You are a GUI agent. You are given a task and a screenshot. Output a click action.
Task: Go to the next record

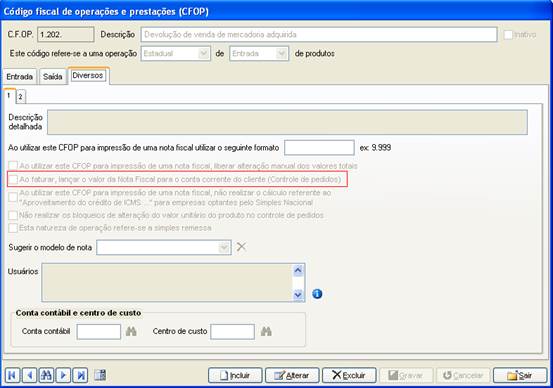[x=63, y=375]
